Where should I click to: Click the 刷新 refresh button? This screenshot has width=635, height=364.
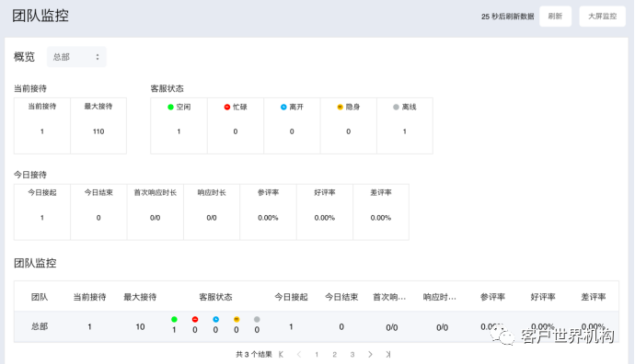[x=555, y=17]
